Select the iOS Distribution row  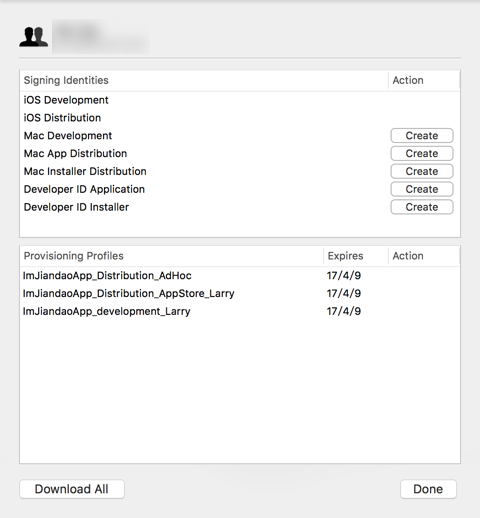[240, 118]
